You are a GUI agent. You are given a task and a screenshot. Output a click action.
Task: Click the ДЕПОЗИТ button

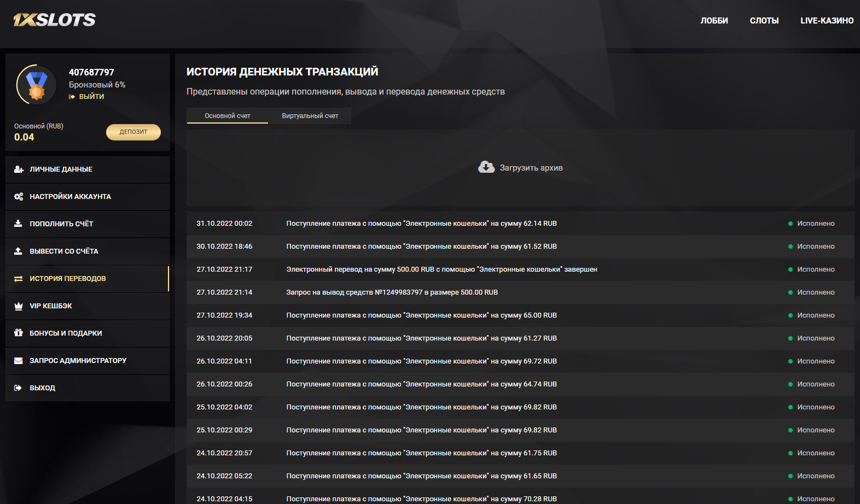(x=133, y=132)
